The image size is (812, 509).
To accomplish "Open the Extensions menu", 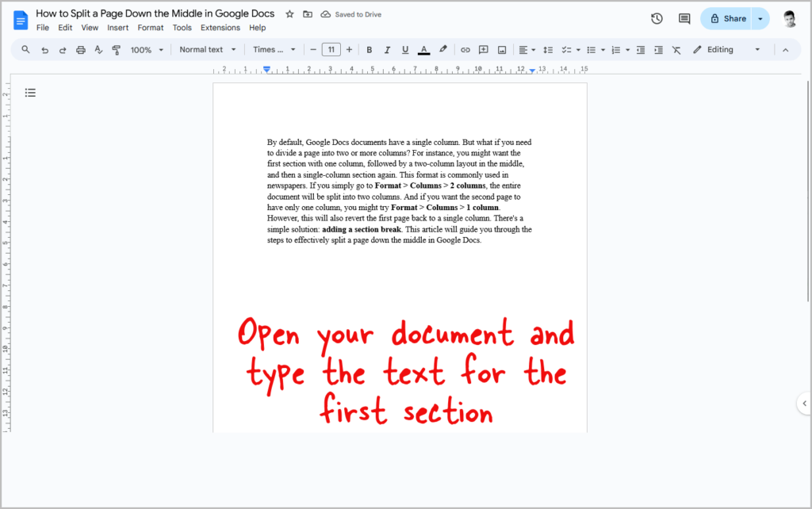I will pos(220,27).
